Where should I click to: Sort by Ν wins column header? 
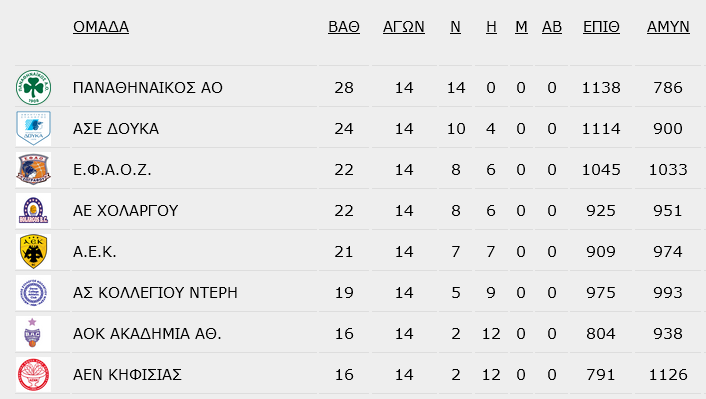coord(455,27)
